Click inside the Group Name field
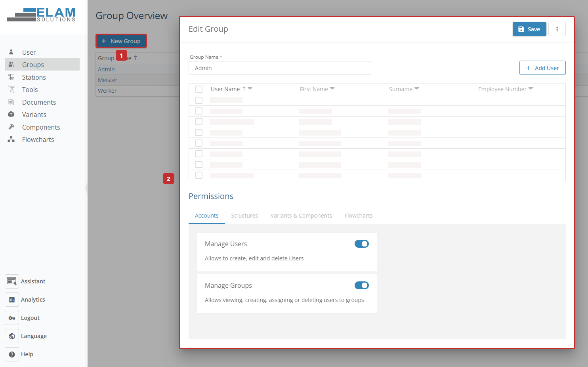 [x=280, y=68]
